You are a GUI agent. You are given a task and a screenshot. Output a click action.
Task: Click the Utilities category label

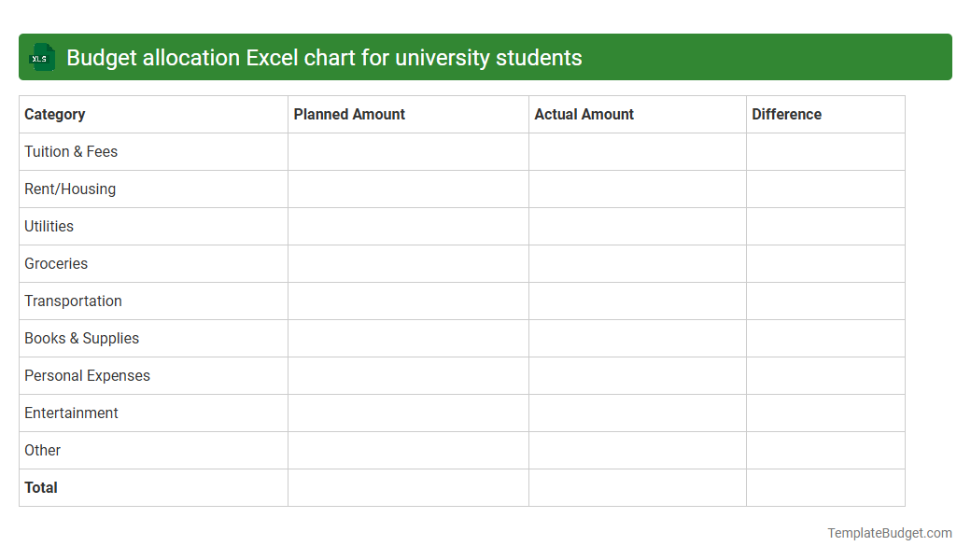tap(49, 226)
